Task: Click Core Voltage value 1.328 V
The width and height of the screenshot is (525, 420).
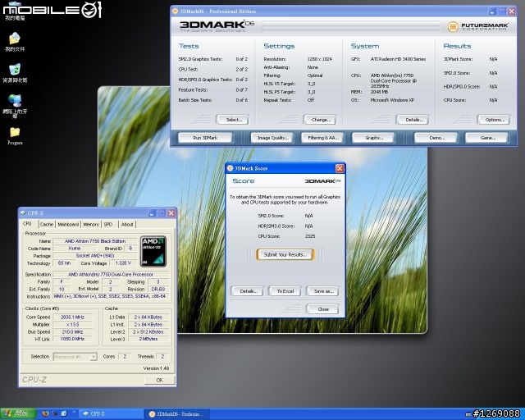Action: click(123, 263)
